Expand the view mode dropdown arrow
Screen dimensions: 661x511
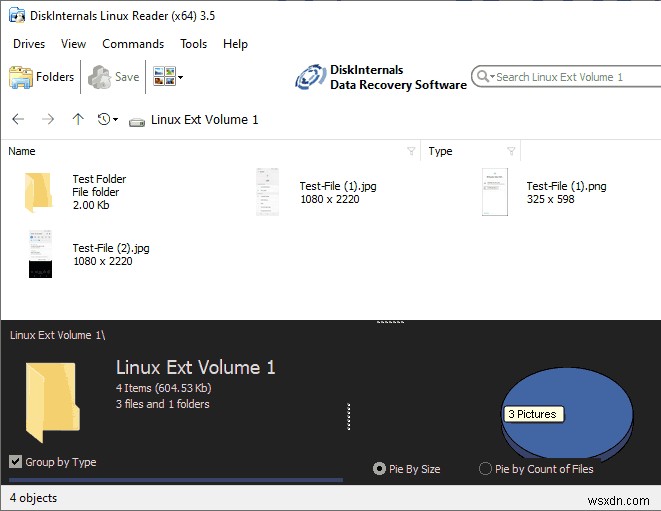coord(180,77)
